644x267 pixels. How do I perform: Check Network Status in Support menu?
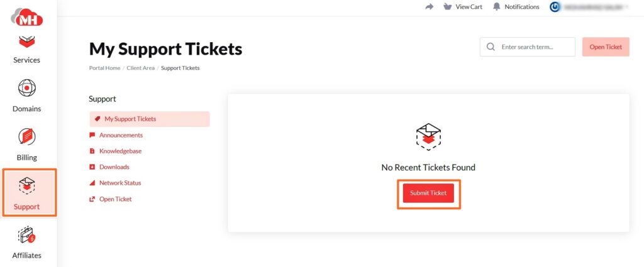(x=120, y=183)
